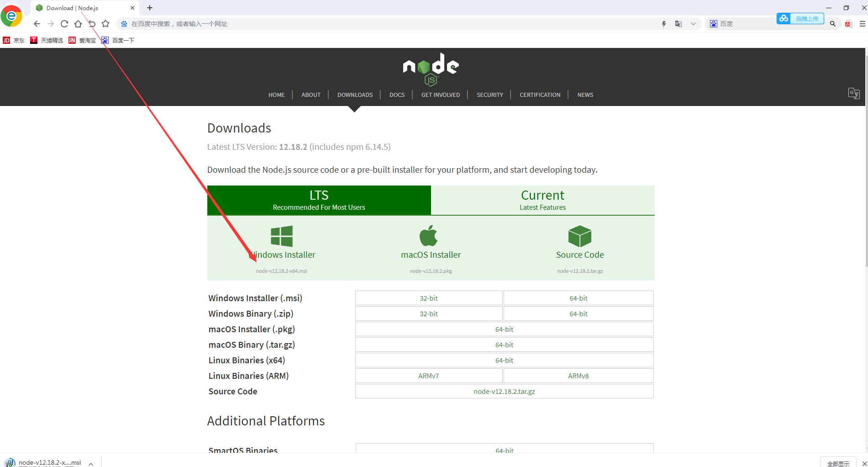Click the macOS Installer apple icon
This screenshot has height=467, width=868.
point(428,235)
